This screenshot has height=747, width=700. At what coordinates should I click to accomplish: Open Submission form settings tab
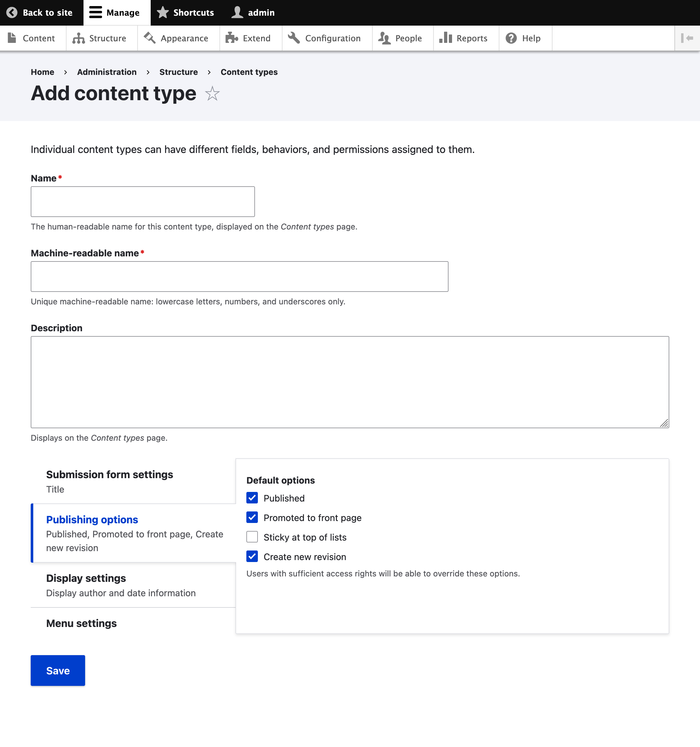pos(133,481)
